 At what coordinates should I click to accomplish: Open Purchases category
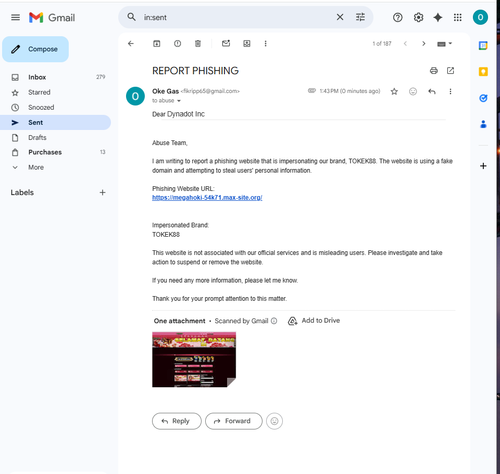[x=55, y=152]
